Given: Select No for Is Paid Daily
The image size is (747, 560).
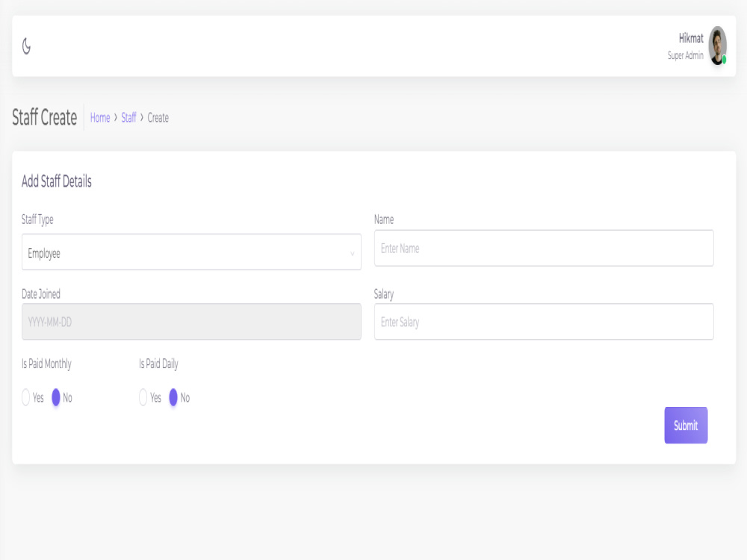Looking at the screenshot, I should tap(173, 397).
